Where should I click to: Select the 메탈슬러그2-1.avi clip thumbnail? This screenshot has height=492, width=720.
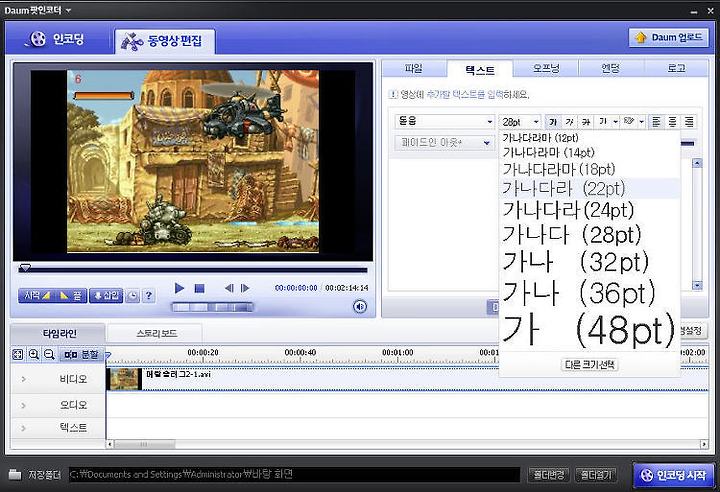pyautogui.click(x=124, y=379)
